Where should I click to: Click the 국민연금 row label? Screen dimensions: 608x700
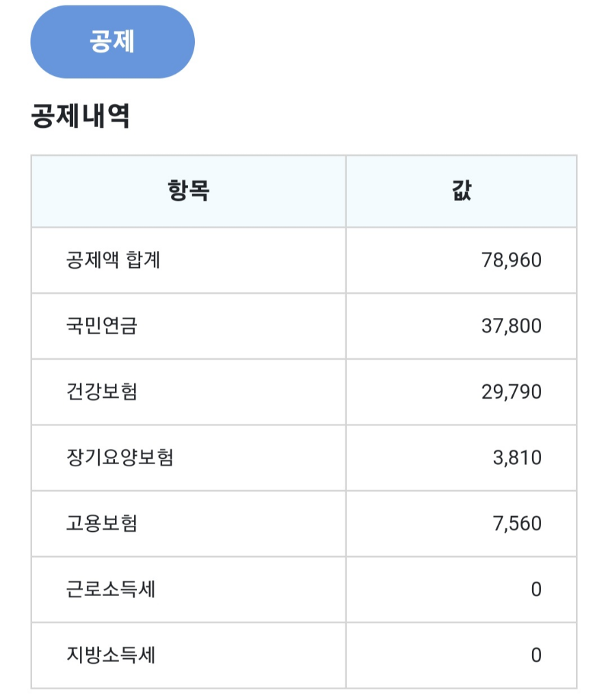tap(101, 326)
